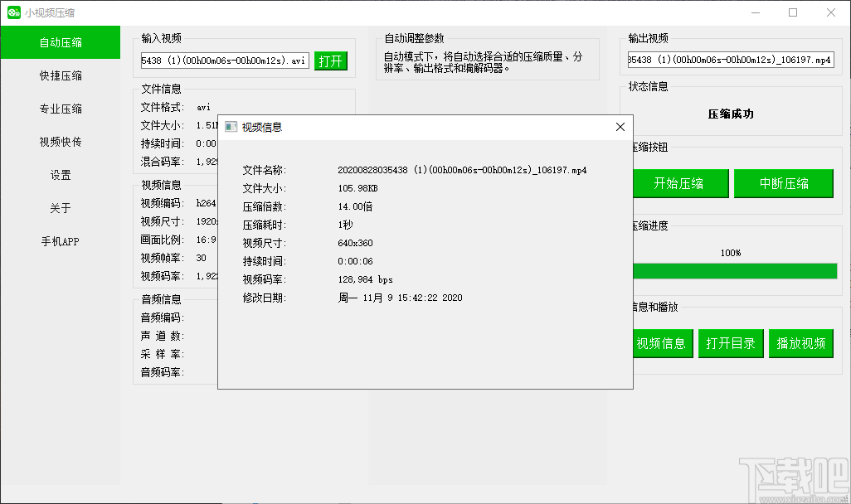Screen dimensions: 851x504
Task: Click the 视频信息 green button
Action: tap(663, 343)
